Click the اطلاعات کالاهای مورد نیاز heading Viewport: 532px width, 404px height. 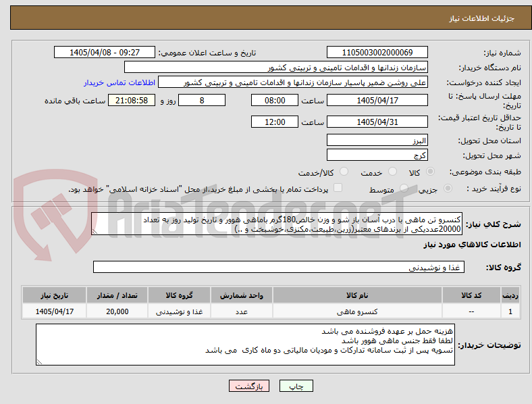[472, 245]
